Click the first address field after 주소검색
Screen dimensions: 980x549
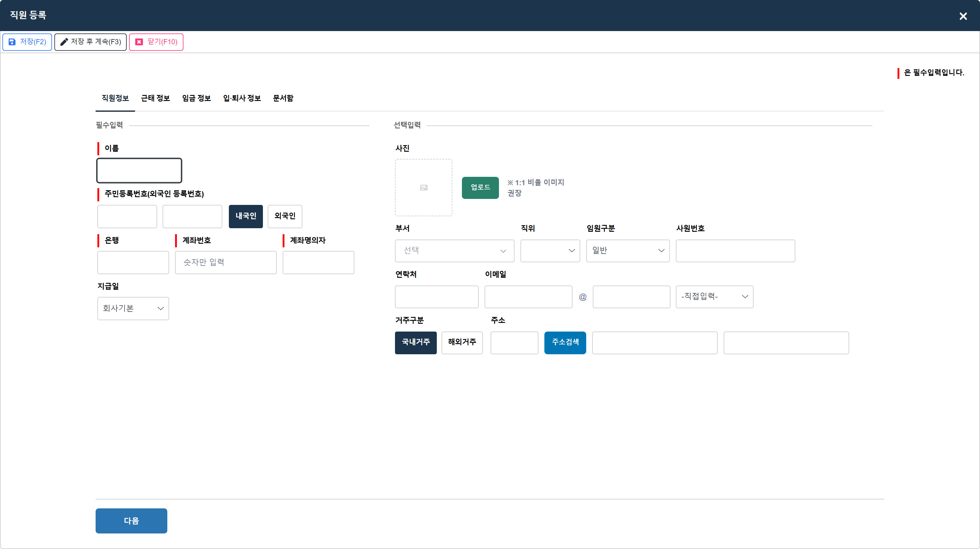654,343
